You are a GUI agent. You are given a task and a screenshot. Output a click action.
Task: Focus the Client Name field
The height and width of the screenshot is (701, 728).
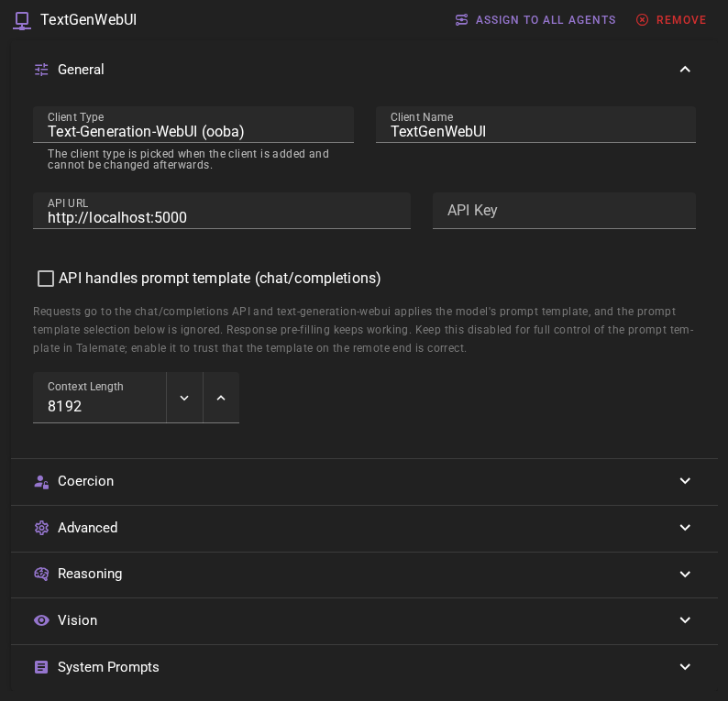click(535, 125)
